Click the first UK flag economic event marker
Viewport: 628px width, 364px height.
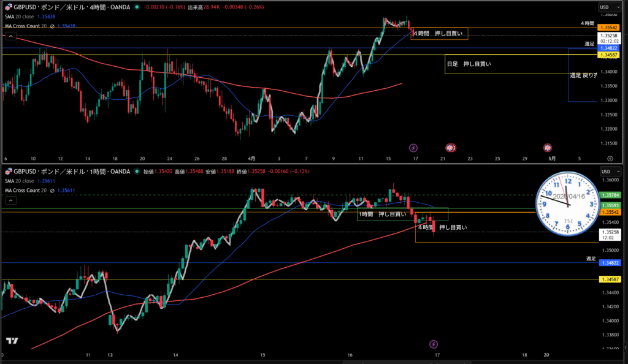(450, 148)
